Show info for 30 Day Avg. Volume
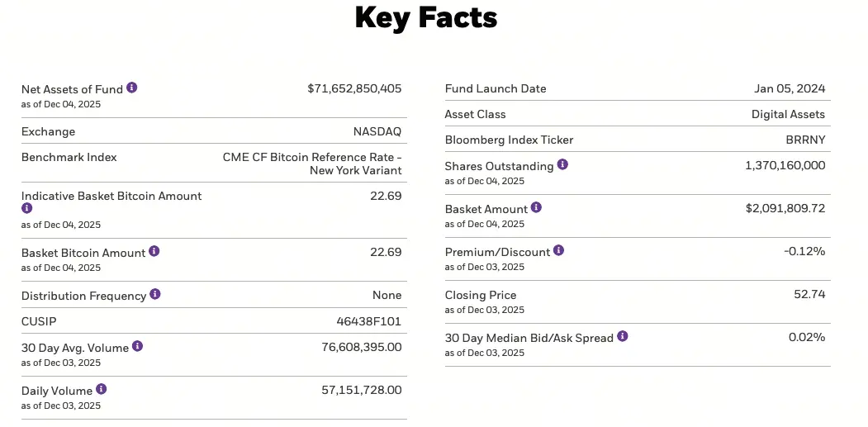Screen dimensions: 868x427 coord(138,346)
